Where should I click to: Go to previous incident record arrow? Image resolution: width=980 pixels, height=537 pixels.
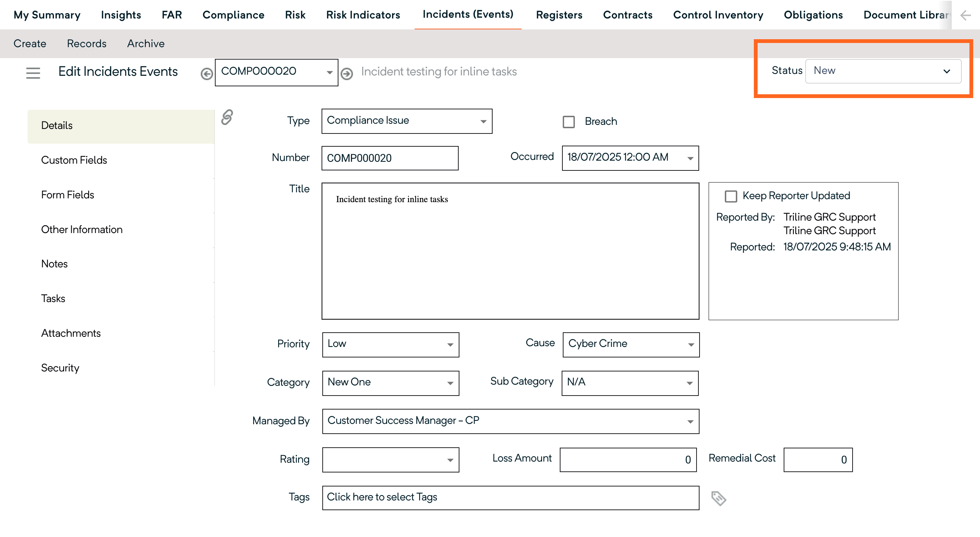coord(207,74)
